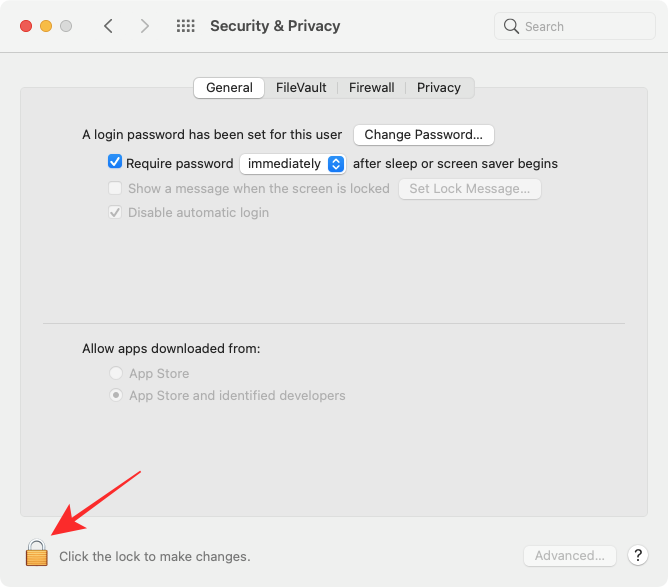Select the App Store radio button

pyautogui.click(x=116, y=374)
